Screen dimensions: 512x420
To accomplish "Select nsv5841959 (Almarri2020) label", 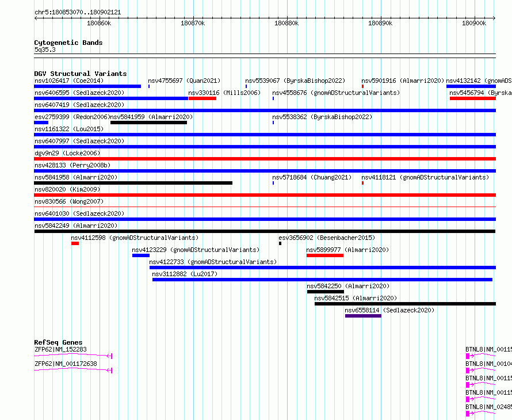I will pos(151,117).
